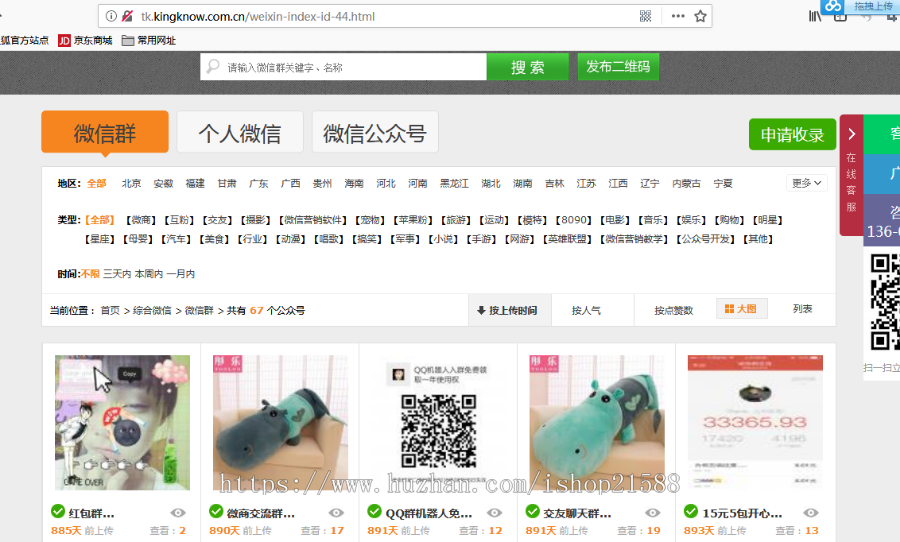Filter by region 广东
This screenshot has width=900, height=542.
coord(259,183)
